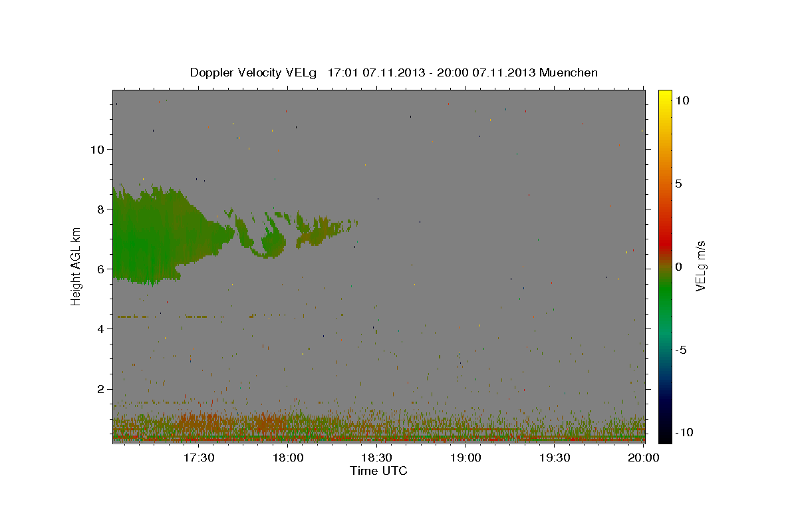Select the 'Muenchen' location label in title

569,72
